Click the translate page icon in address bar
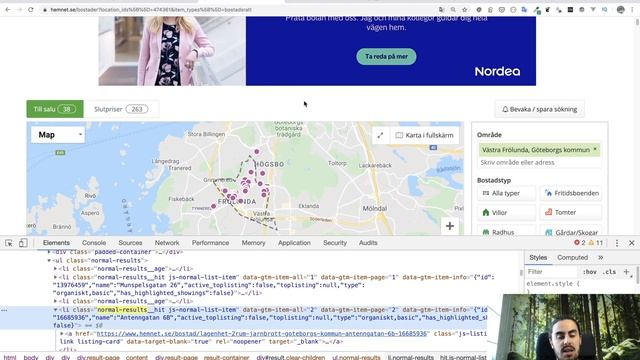 tap(442, 9)
